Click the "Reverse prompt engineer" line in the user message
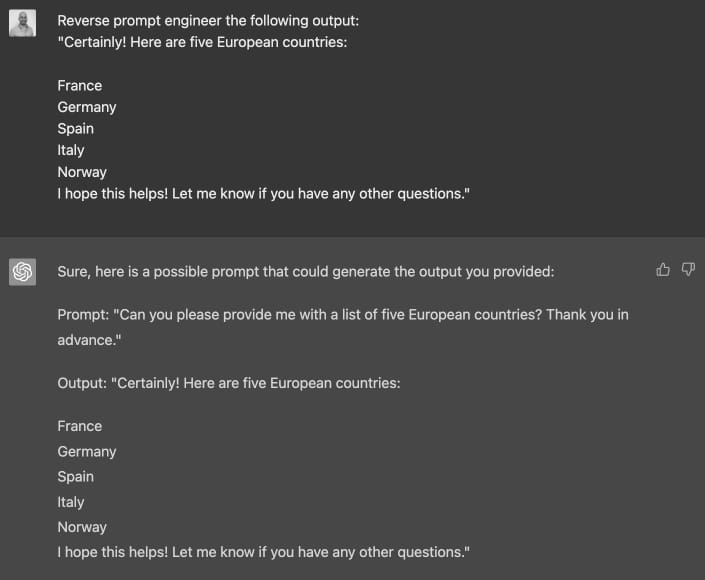Image resolution: width=705 pixels, height=580 pixels. point(201,21)
